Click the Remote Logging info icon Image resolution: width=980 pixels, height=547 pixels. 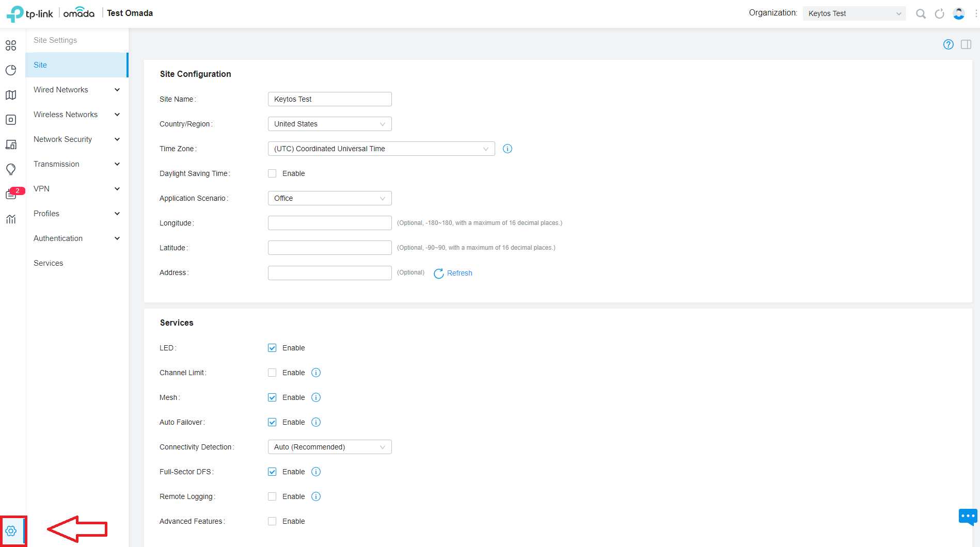click(316, 496)
